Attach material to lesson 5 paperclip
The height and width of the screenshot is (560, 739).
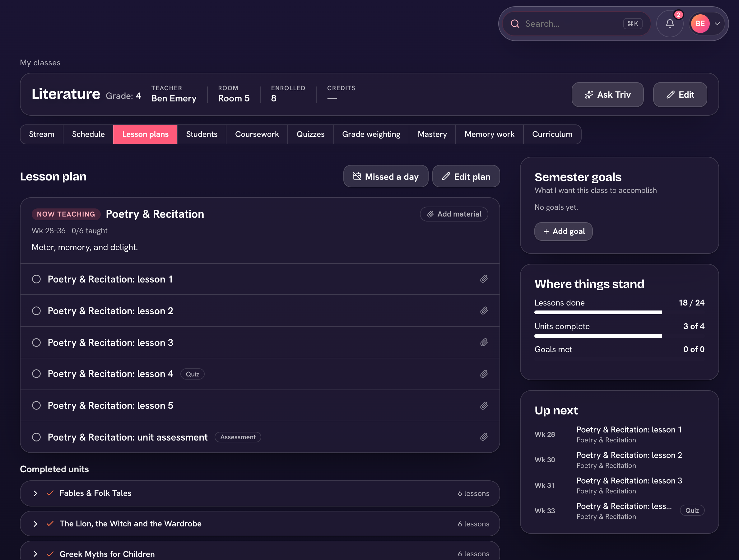(x=484, y=406)
